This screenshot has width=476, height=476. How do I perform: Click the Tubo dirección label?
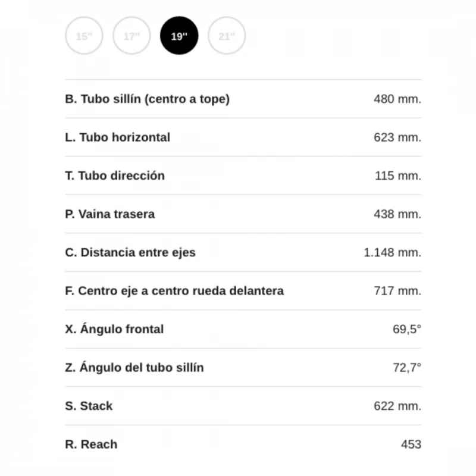115,176
